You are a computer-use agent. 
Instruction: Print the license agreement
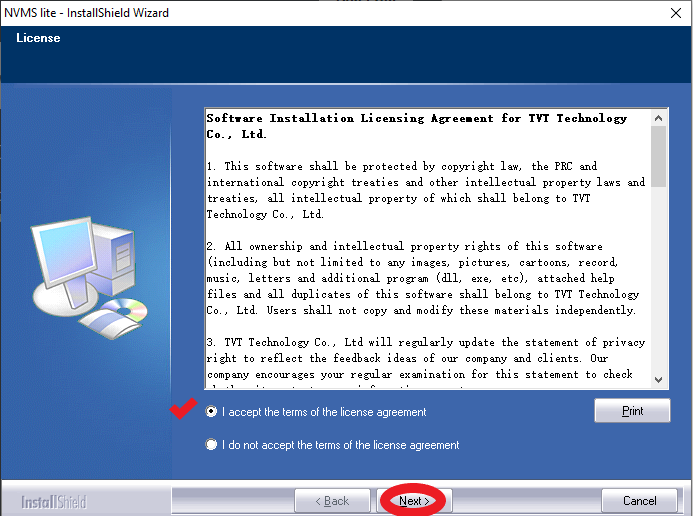(632, 411)
